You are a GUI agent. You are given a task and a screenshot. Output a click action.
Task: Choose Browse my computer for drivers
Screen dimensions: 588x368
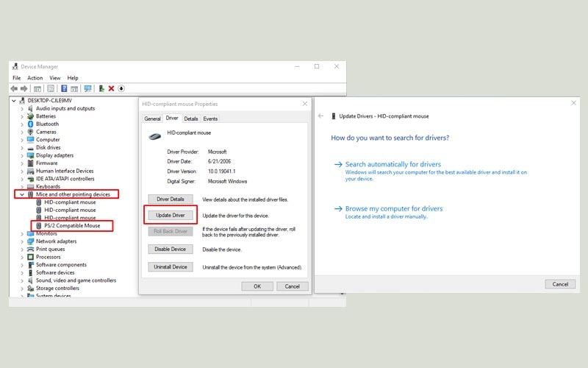(x=393, y=209)
